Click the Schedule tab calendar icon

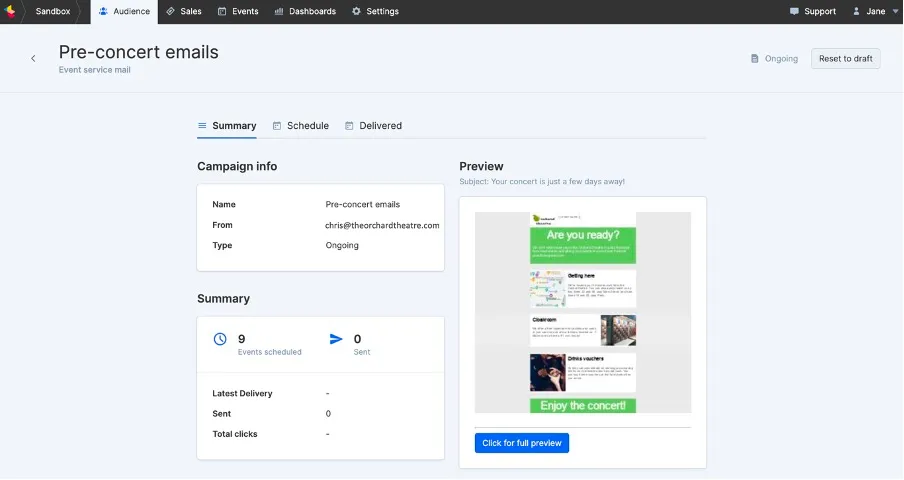tap(277, 126)
